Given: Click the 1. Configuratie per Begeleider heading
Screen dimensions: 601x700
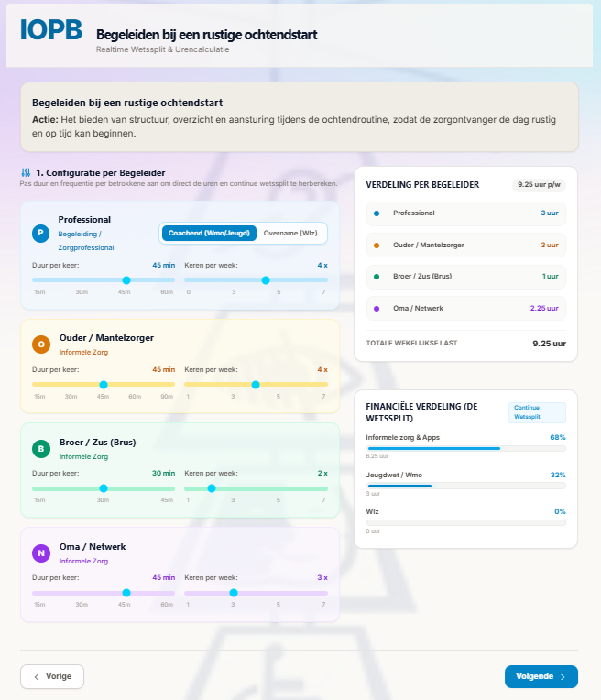Looking at the screenshot, I should pos(101,173).
